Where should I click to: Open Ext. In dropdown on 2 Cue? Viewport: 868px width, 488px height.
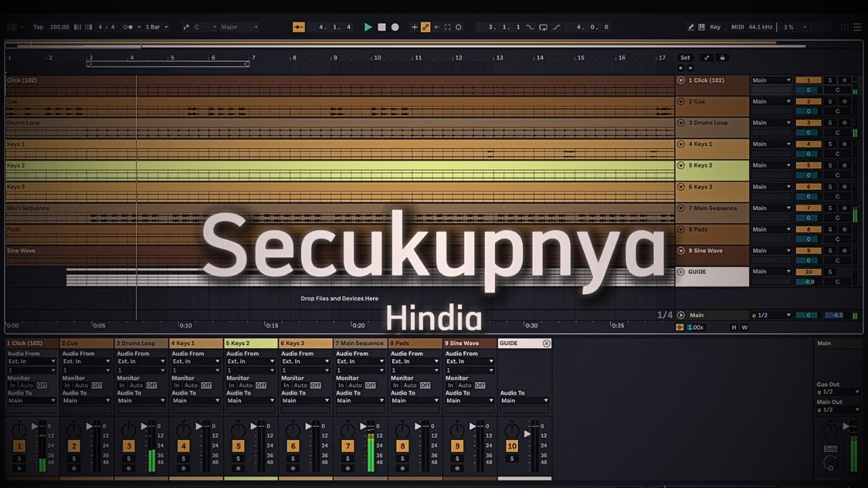point(86,361)
